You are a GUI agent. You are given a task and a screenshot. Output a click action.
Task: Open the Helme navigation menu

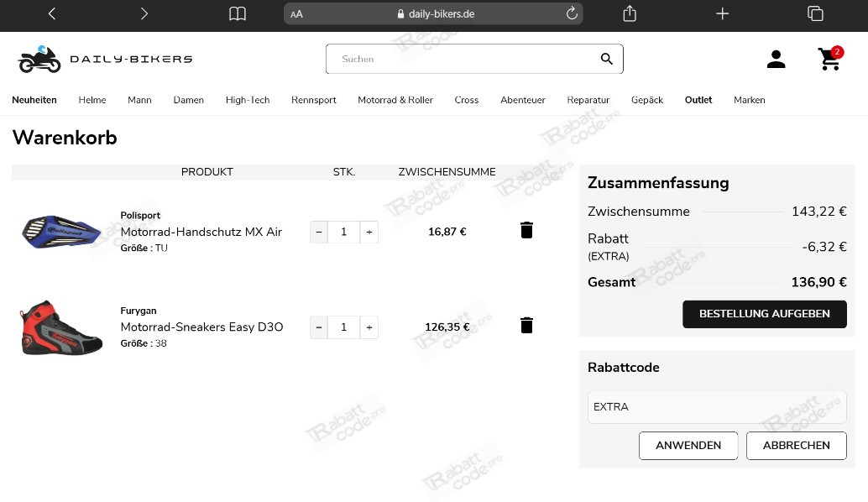point(92,100)
